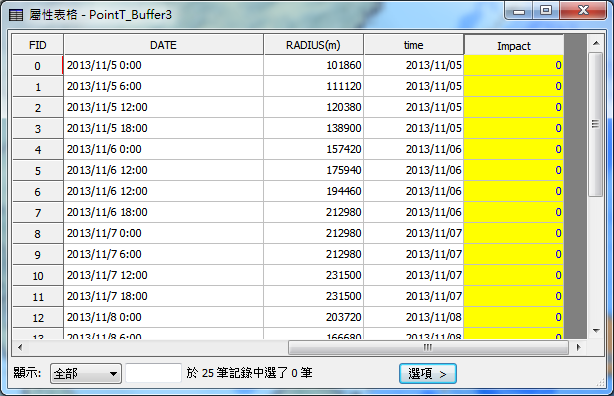Click the horizontal scrollbar left arrow

(x=20, y=347)
